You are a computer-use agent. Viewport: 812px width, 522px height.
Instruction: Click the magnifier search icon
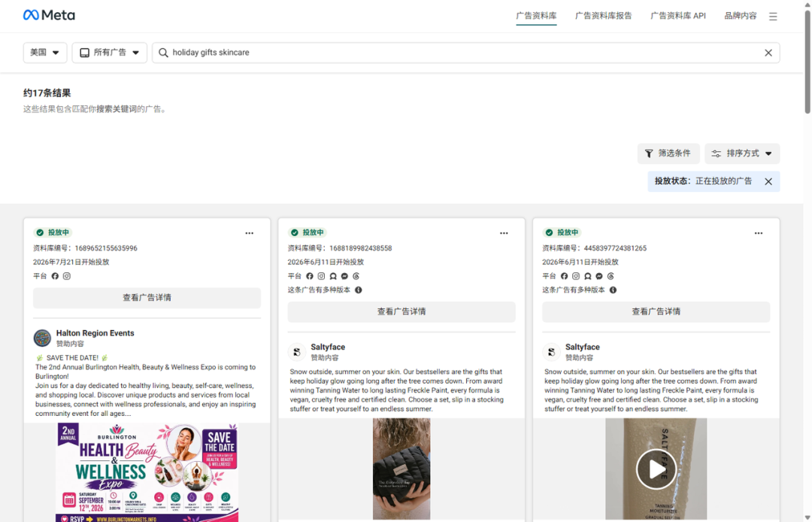point(163,53)
